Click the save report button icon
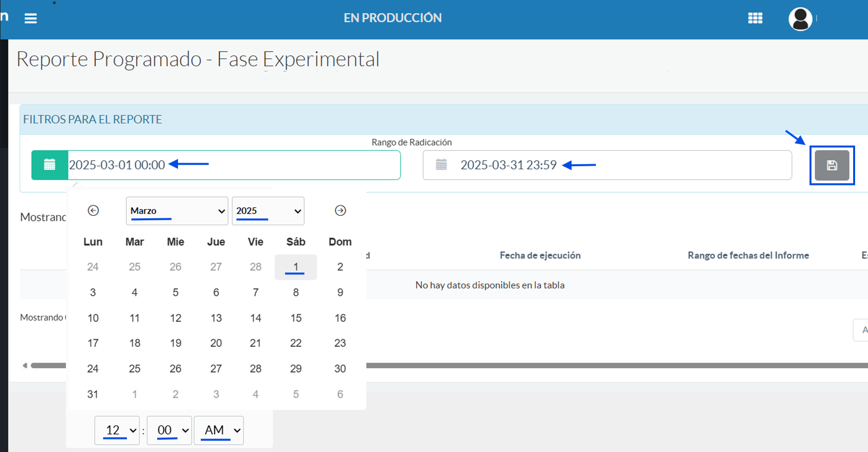 pos(832,165)
